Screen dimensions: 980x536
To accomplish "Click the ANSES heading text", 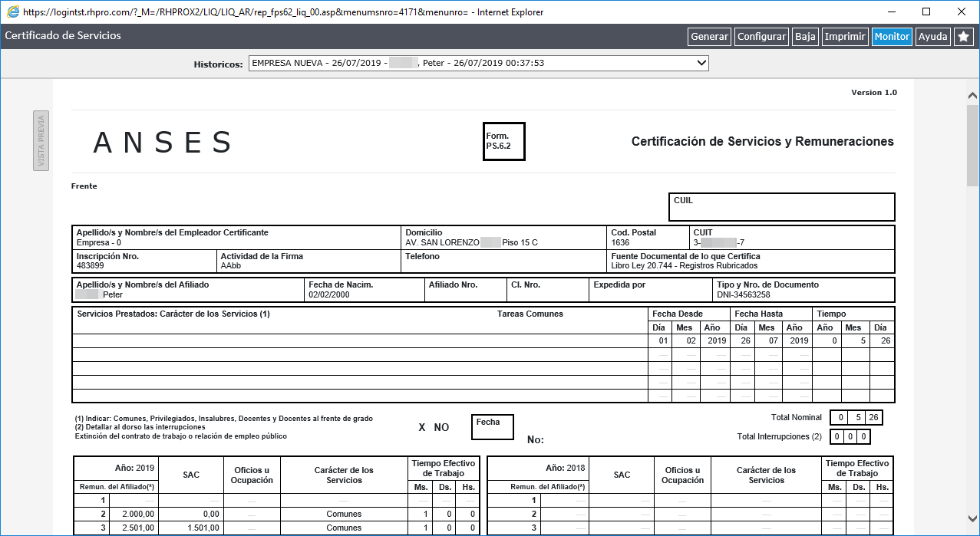I will (x=163, y=143).
